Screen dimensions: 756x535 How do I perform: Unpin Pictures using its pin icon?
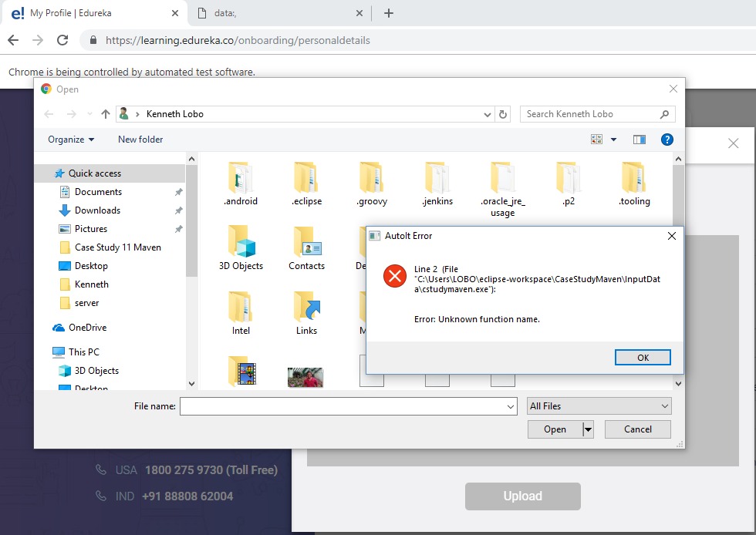(178, 229)
